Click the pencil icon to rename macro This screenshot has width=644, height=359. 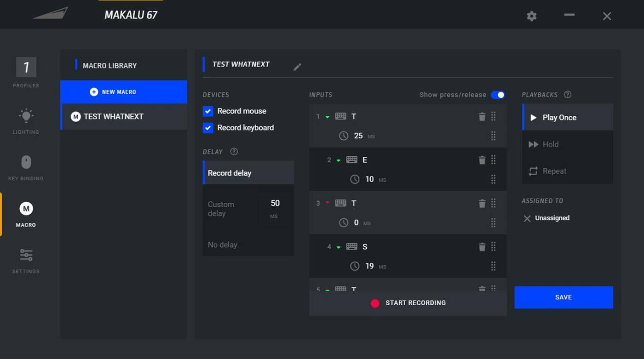coord(297,67)
